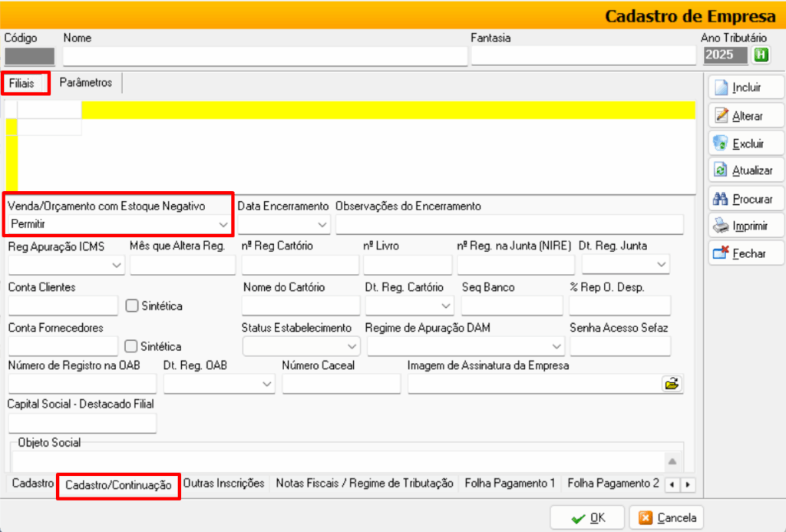The height and width of the screenshot is (532, 786).
Task: Click the Procurar binoculars icon
Action: [x=721, y=199]
